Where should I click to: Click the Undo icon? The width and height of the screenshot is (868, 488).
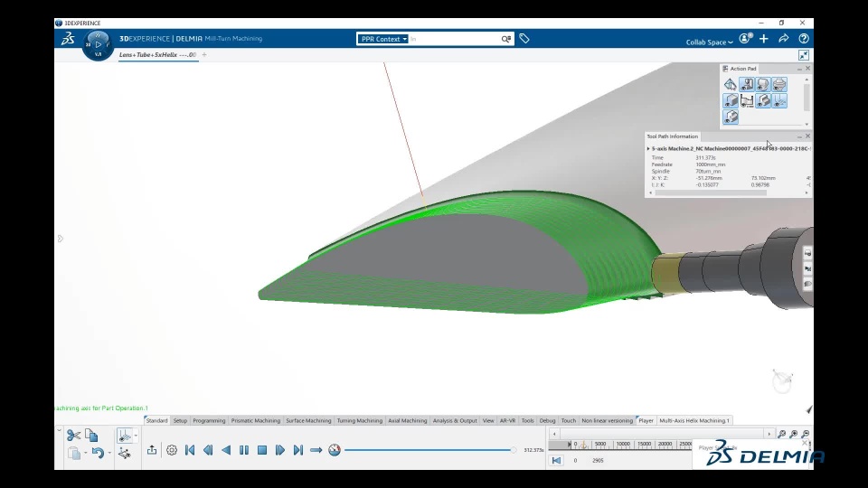click(98, 453)
